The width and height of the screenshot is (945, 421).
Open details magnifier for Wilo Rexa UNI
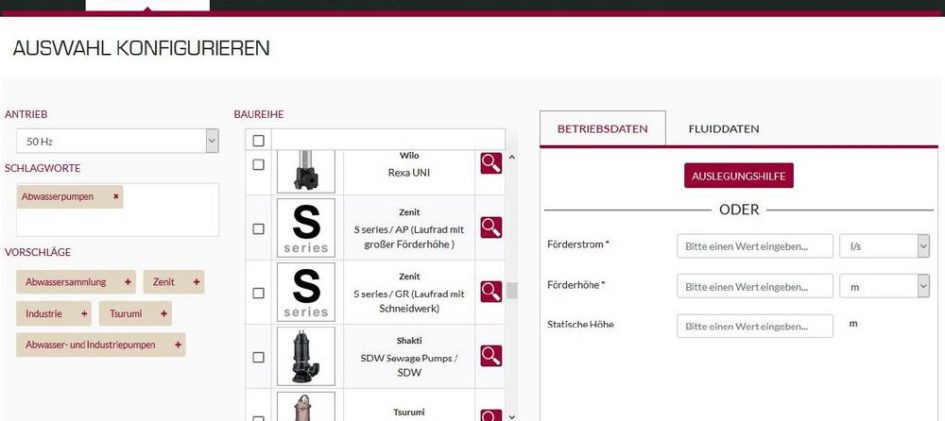click(x=490, y=163)
